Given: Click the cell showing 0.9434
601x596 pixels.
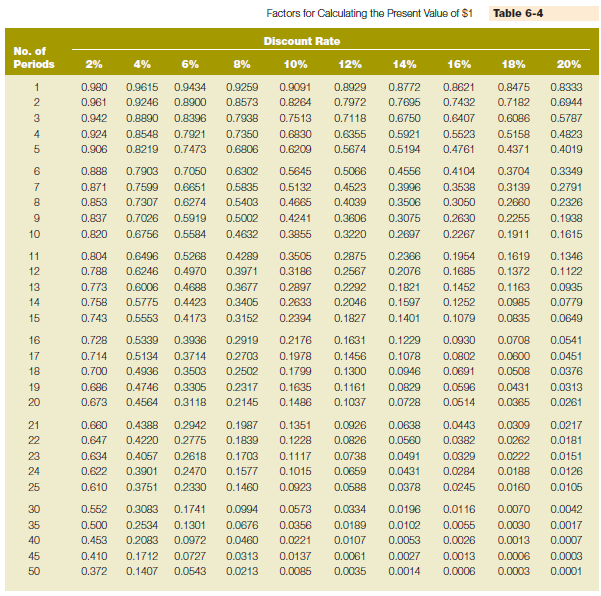Looking at the screenshot, I should [x=190, y=87].
